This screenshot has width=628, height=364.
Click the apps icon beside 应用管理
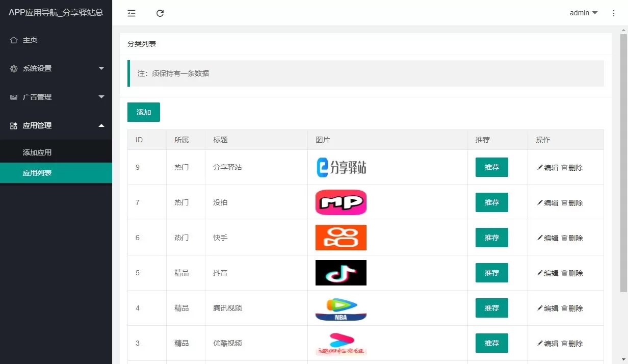click(x=14, y=125)
